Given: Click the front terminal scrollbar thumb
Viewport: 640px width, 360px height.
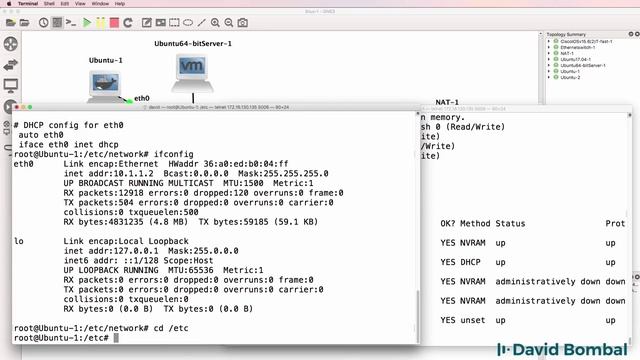Looking at the screenshot, I should tap(417, 316).
